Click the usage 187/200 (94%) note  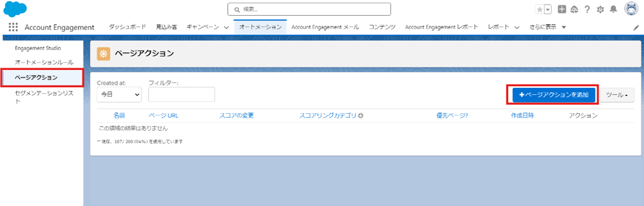click(x=139, y=142)
